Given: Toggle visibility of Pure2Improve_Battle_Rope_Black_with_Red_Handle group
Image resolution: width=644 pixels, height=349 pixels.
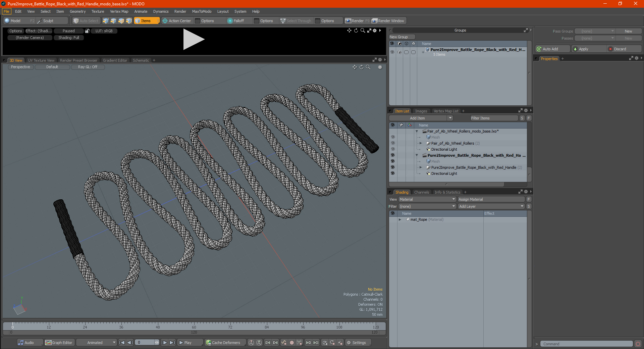Looking at the screenshot, I should (392, 167).
